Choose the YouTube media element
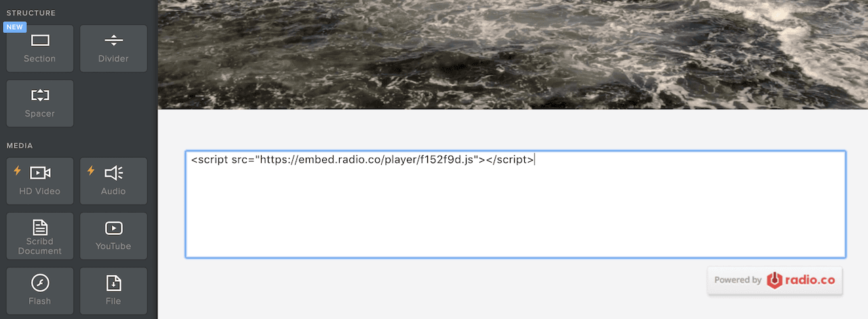This screenshot has height=319, width=868. click(113, 236)
